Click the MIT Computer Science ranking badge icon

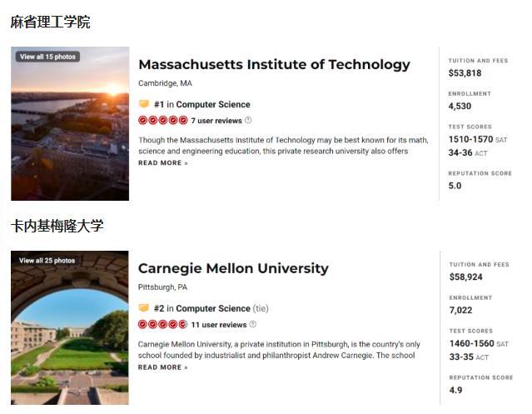144,103
